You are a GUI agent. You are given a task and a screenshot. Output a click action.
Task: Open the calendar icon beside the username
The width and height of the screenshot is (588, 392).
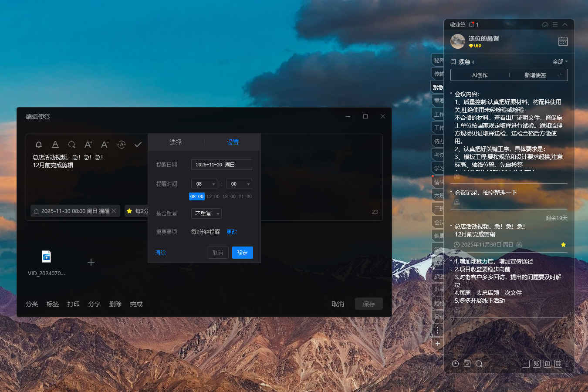pos(563,41)
